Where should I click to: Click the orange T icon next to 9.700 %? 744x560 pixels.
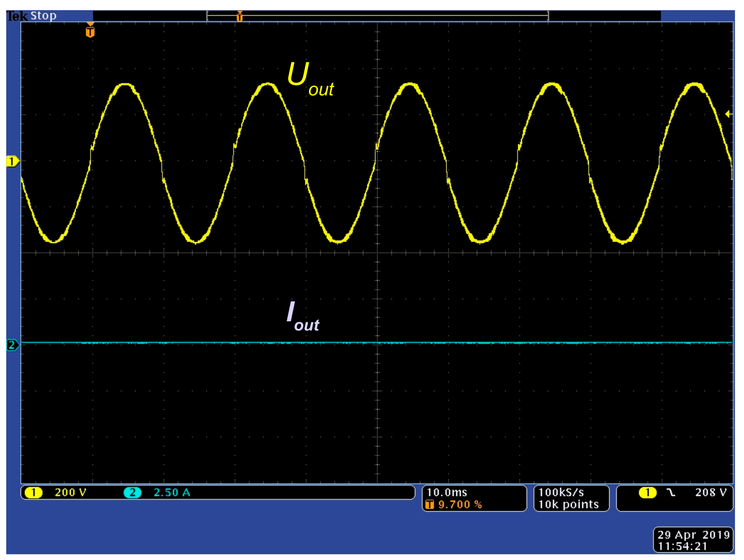pyautogui.click(x=429, y=505)
